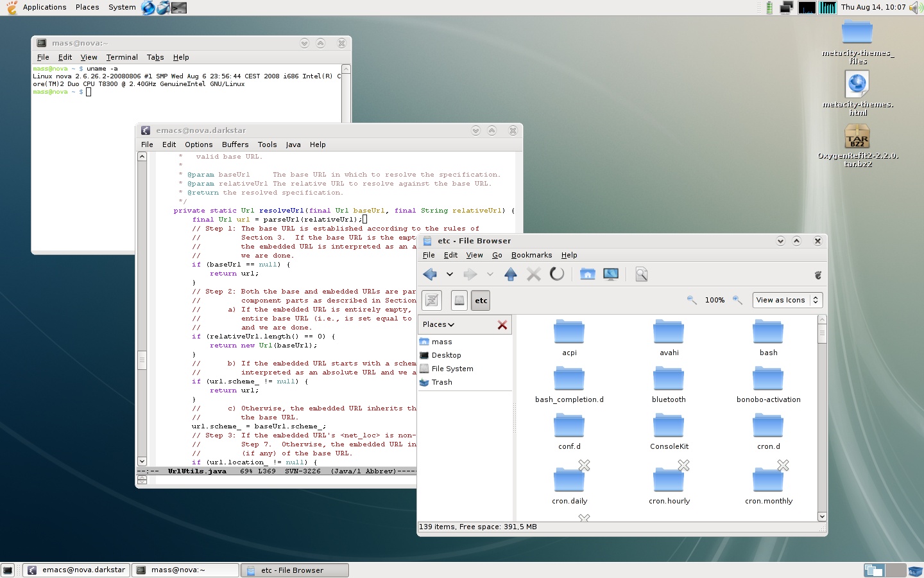Screen dimensions: 924x578
Task: Select the acpi folder
Action: [569, 338]
